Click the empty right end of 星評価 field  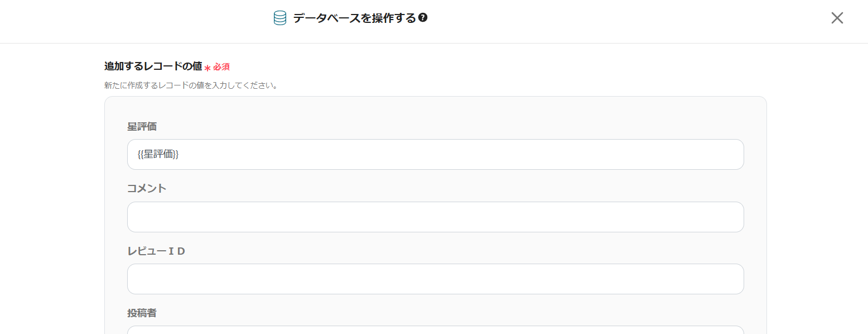pyautogui.click(x=697, y=154)
